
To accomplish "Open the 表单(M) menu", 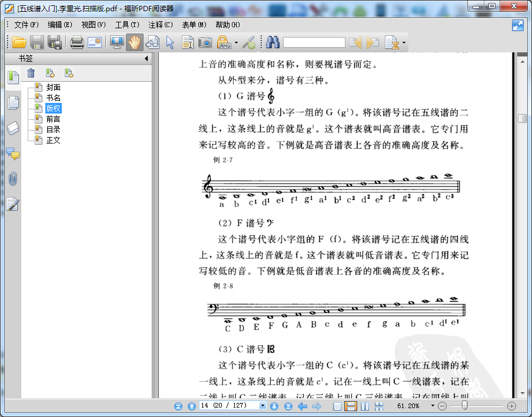I will (194, 25).
